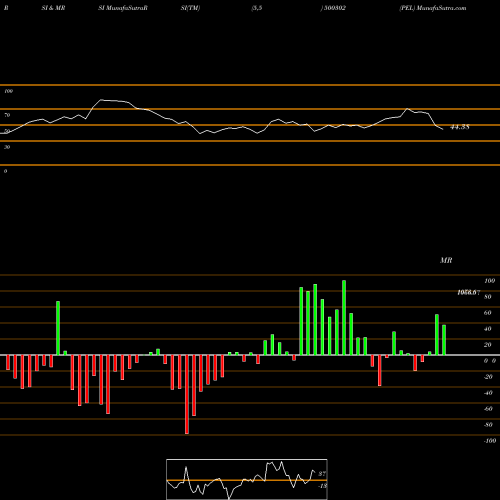Image resolution: width=500 pixels, height=500 pixels.
Task: Click the RSI scale label 30
Action: pos(7,147)
